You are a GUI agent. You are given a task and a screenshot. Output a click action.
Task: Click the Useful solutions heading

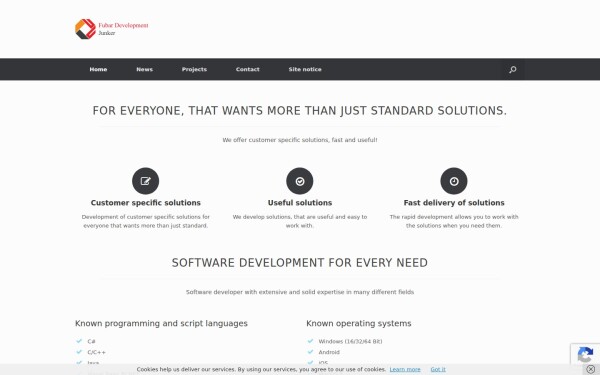tap(300, 203)
